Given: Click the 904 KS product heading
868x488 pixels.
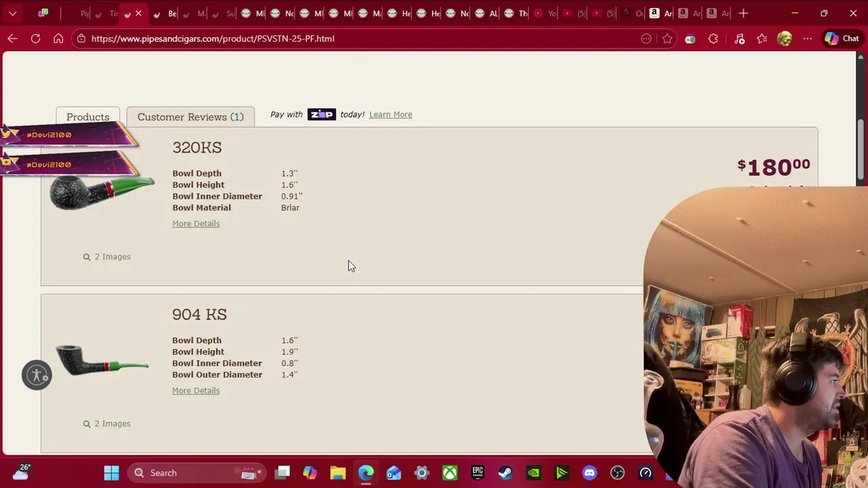Looking at the screenshot, I should (x=199, y=314).
